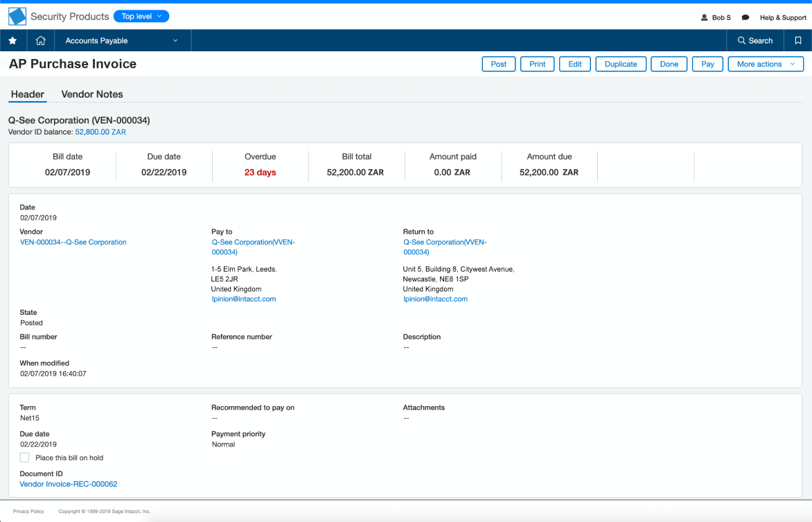
Task: Expand the More actions dropdown
Action: [766, 64]
